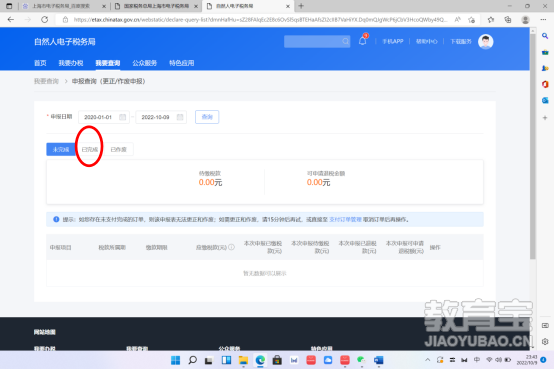Open File Explorer from taskbar
The height and width of the screenshot is (370, 554).
(243, 360)
